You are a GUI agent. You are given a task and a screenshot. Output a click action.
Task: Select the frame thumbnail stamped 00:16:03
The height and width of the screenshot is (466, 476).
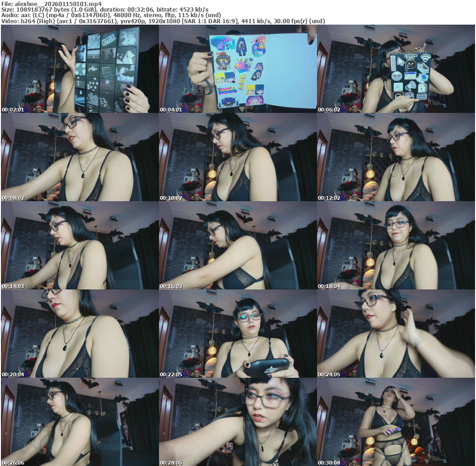coord(238,245)
